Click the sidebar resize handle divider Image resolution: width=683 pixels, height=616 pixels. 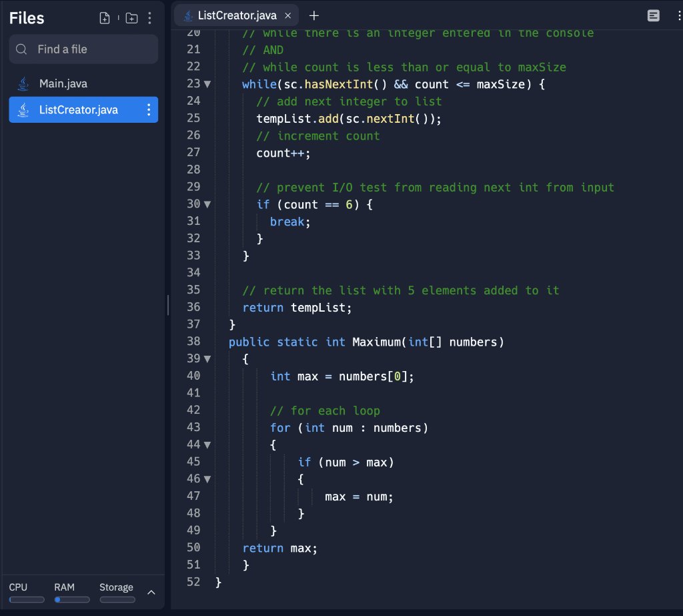point(168,305)
